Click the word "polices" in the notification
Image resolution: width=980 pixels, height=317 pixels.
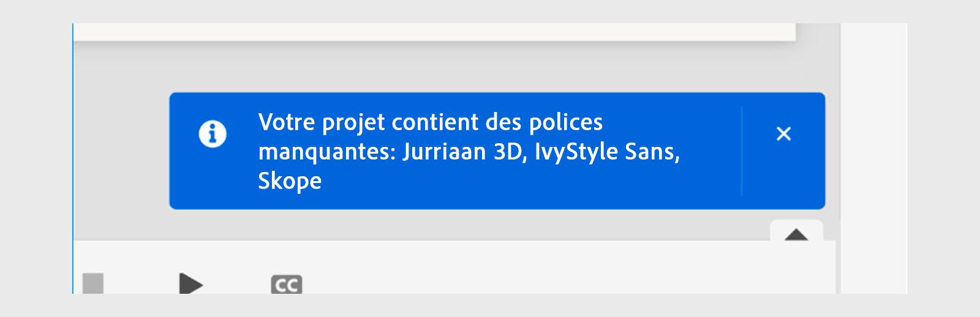[x=565, y=122]
